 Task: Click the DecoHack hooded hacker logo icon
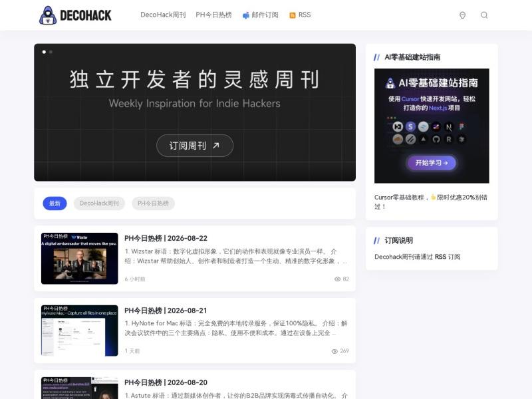48,15
